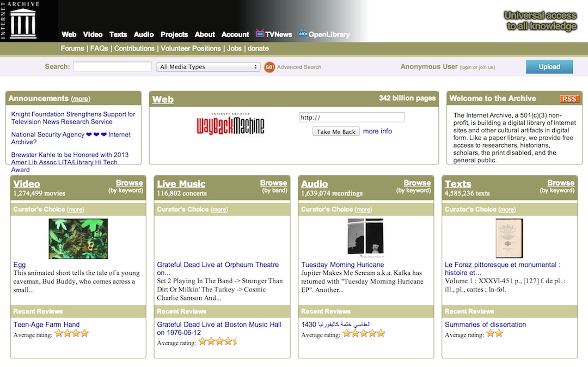Open the Video menu item
Image resolution: width=588 pixels, height=367 pixels.
[x=93, y=34]
